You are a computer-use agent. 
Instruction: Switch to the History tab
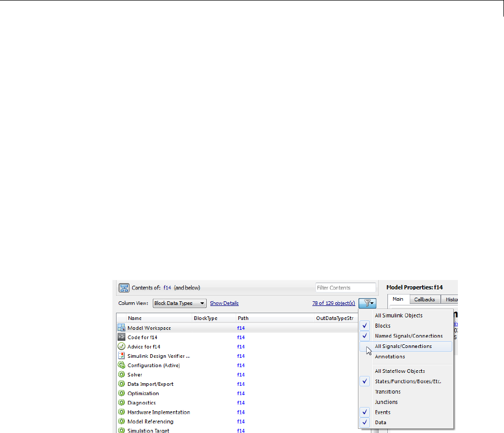450,299
